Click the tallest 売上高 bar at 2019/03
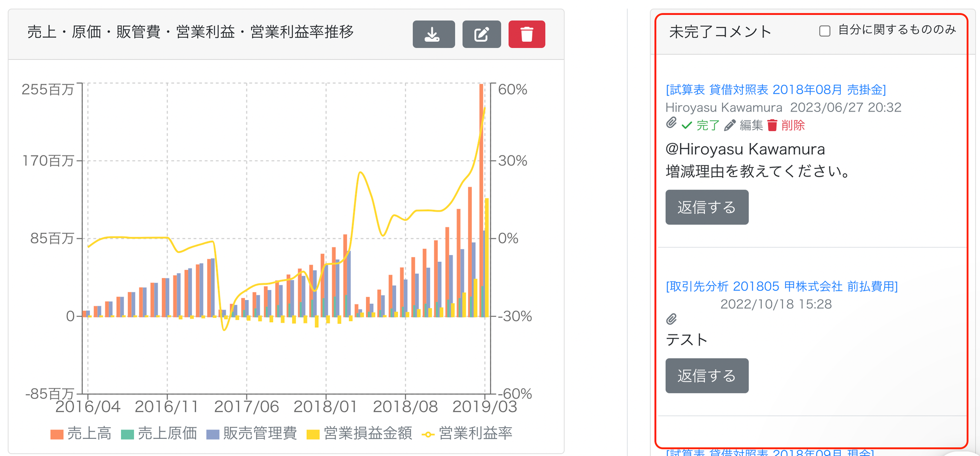 (x=481, y=200)
